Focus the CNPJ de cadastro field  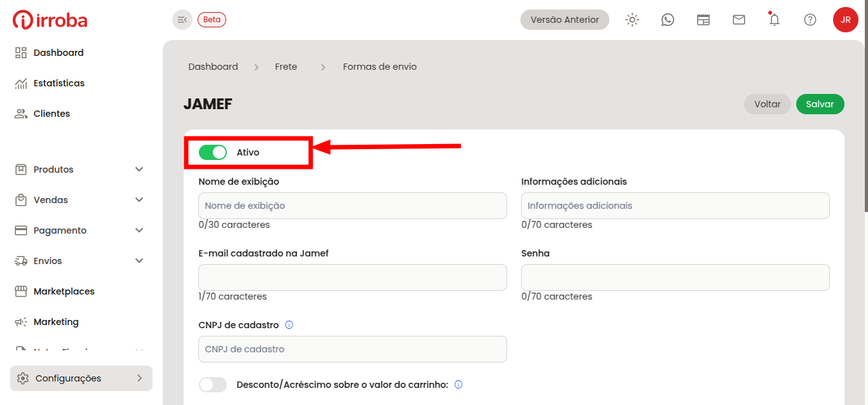click(x=353, y=349)
